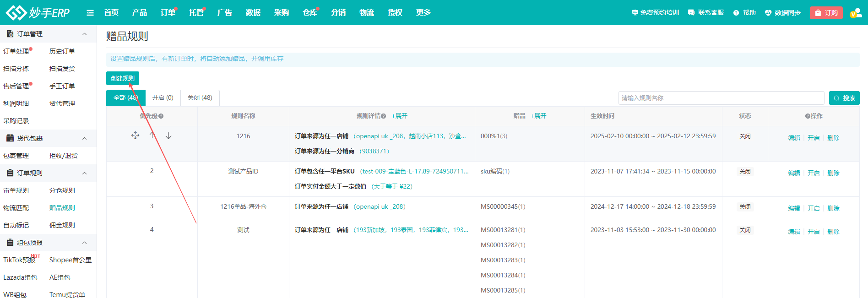Enable rule 1216 via 开启 link
The width and height of the screenshot is (868, 298).
pos(814,138)
